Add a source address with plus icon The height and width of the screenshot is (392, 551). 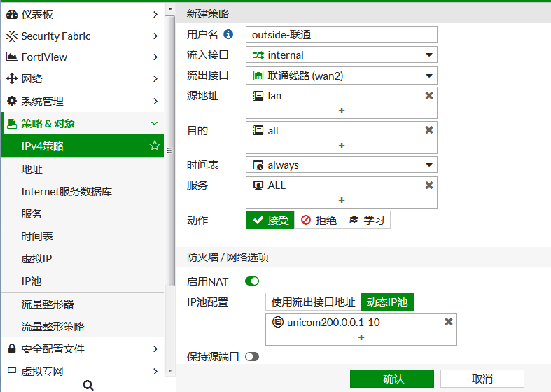(342, 111)
